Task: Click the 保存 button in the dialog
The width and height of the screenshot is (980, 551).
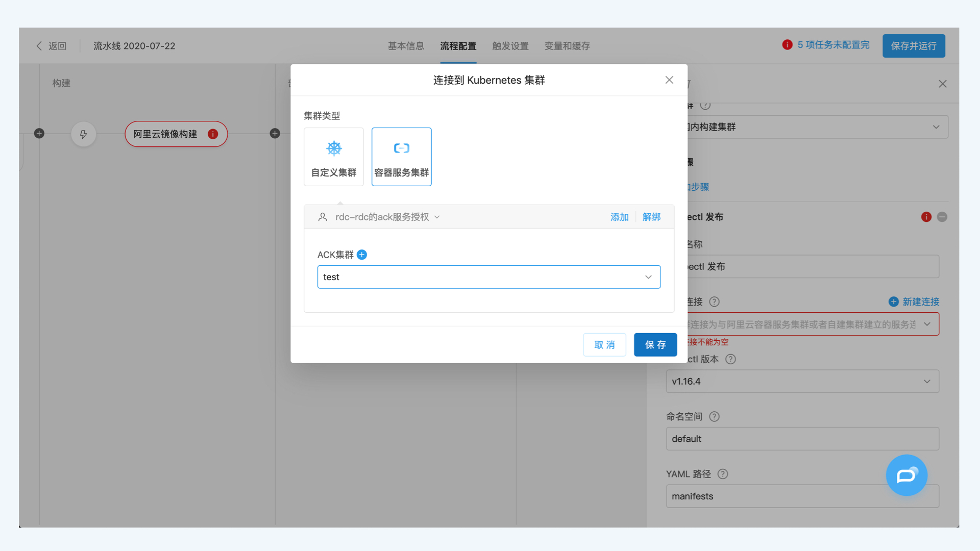Action: [655, 344]
